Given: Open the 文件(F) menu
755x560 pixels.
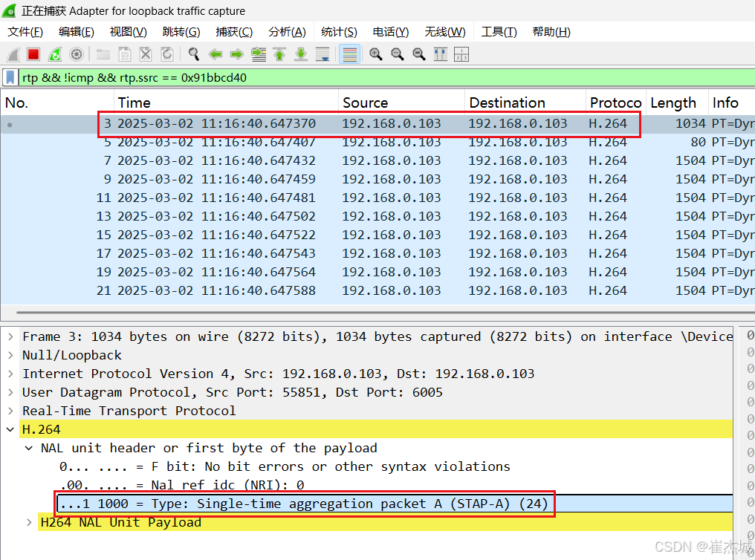Looking at the screenshot, I should coord(25,32).
